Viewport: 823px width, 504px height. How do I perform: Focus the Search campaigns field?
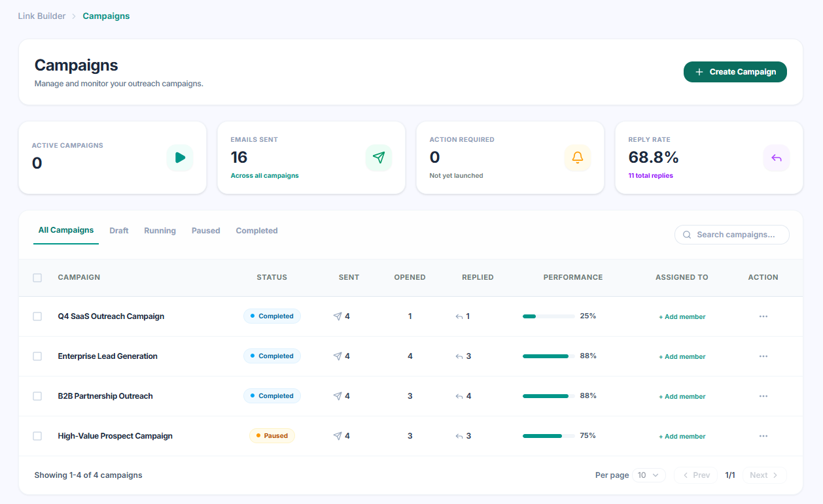coord(732,235)
